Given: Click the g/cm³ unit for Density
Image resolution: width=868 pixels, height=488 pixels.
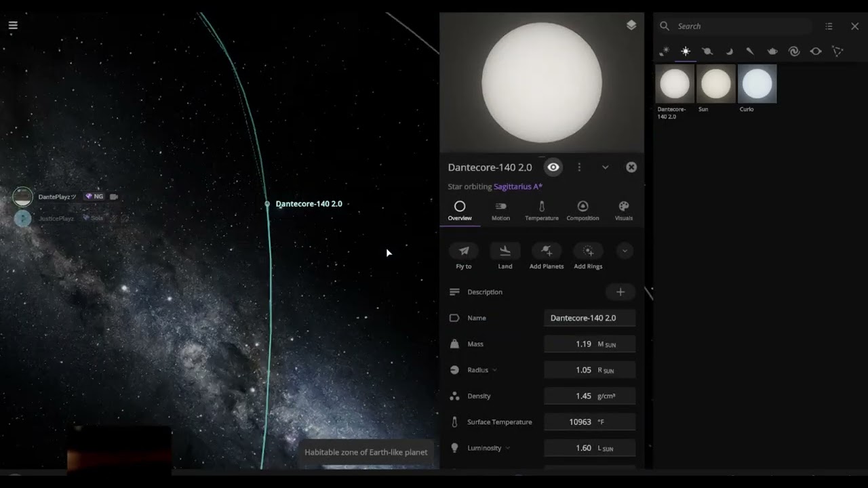Looking at the screenshot, I should click(x=606, y=396).
